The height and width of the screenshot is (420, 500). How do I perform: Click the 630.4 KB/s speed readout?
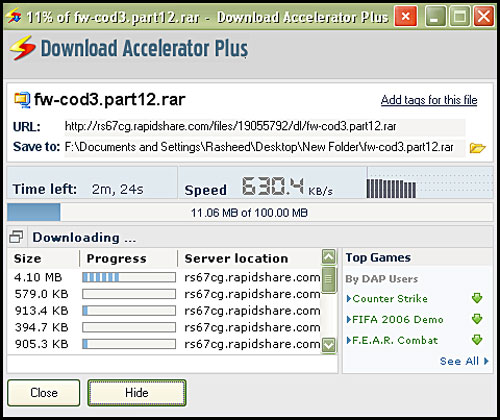pyautogui.click(x=287, y=187)
